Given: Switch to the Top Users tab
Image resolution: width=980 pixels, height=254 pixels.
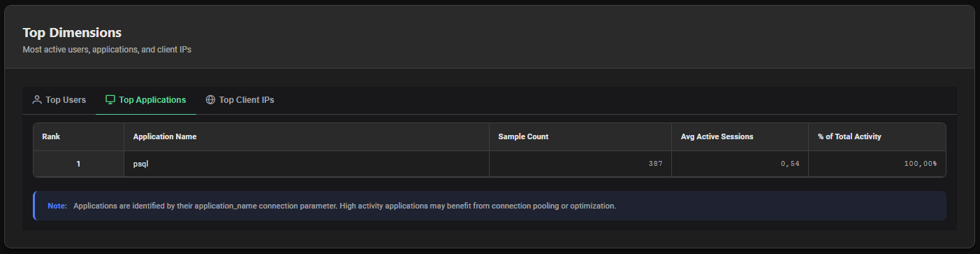Looking at the screenshot, I should pyautogui.click(x=59, y=100).
